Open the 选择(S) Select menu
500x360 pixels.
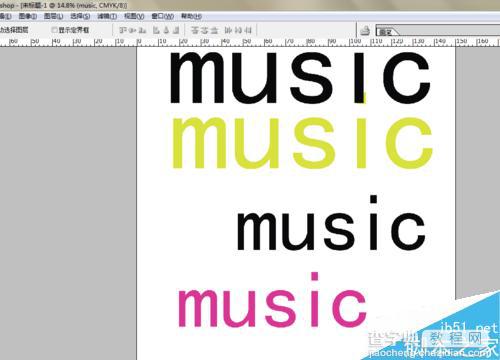80,16
